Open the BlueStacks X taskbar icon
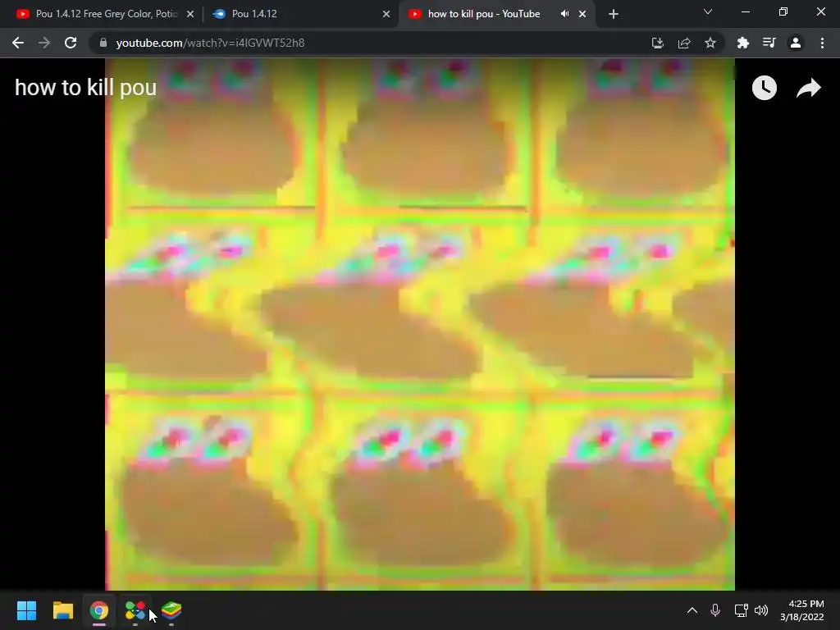The height and width of the screenshot is (630, 840). click(135, 610)
